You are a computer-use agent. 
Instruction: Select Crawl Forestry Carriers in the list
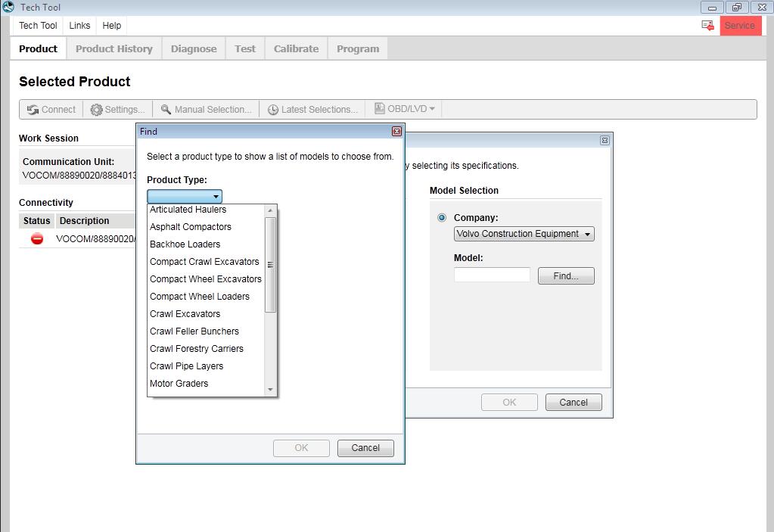206,349
